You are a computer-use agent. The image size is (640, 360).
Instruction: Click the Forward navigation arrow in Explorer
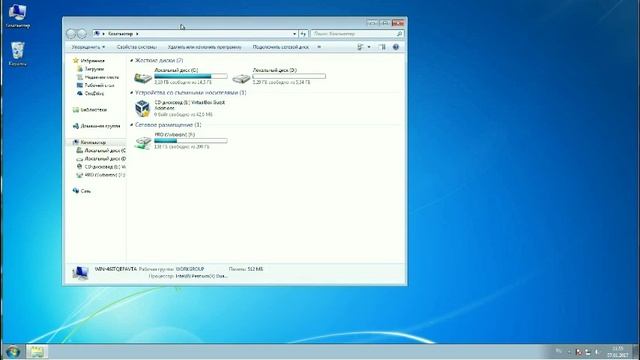coord(82,34)
